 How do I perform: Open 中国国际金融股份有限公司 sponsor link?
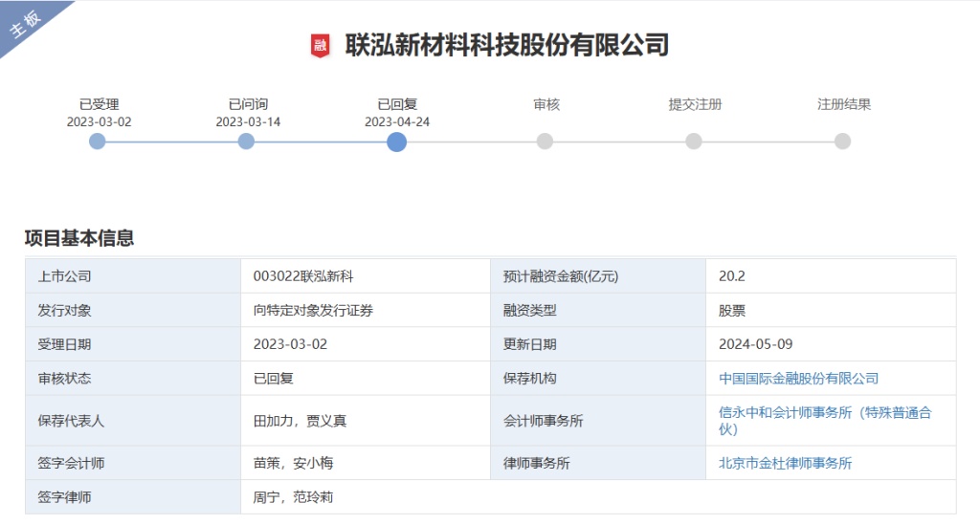pos(798,379)
